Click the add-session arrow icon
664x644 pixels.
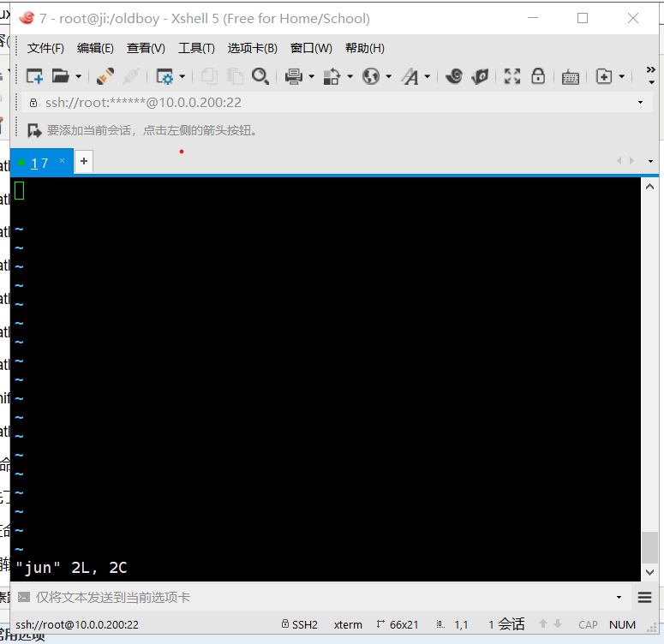[x=34, y=130]
